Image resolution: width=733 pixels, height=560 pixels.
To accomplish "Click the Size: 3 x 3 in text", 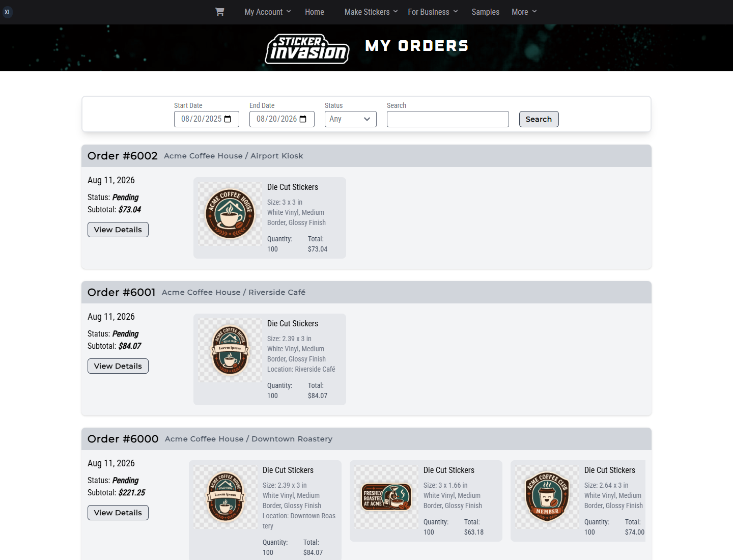I will click(x=285, y=202).
